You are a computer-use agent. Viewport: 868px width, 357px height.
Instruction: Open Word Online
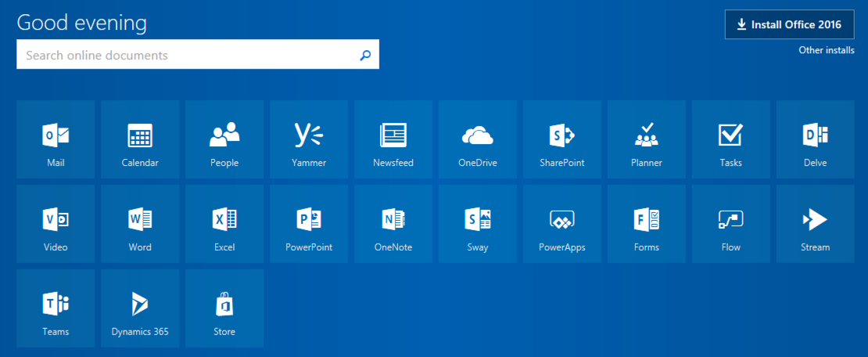tap(140, 224)
